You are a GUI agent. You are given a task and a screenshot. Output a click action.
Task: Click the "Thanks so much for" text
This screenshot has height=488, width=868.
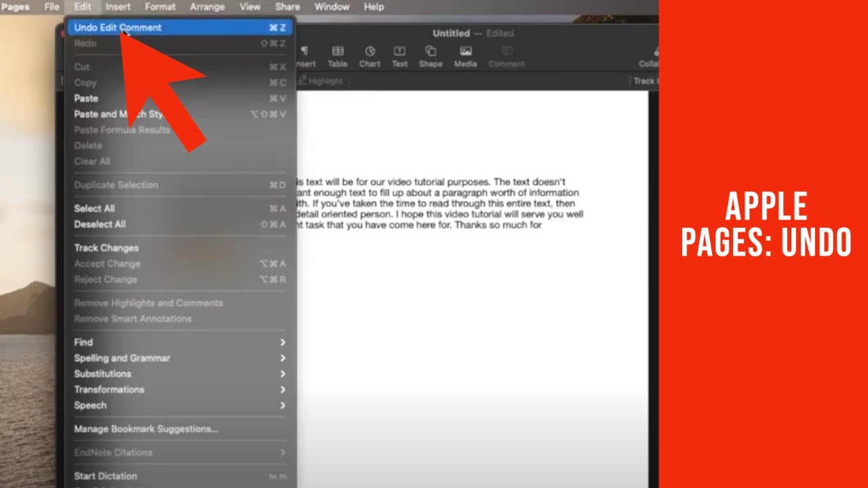click(x=498, y=225)
